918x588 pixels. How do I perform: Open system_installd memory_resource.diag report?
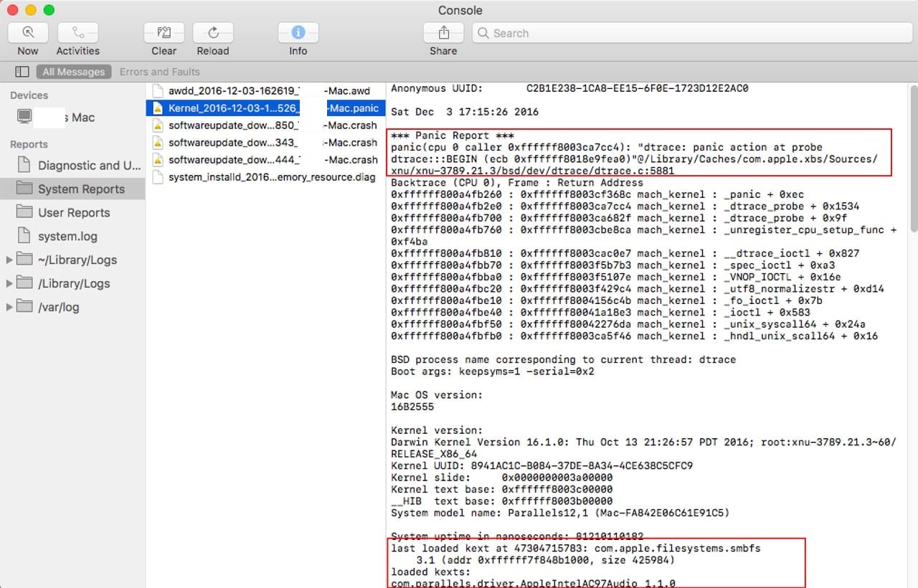click(271, 177)
